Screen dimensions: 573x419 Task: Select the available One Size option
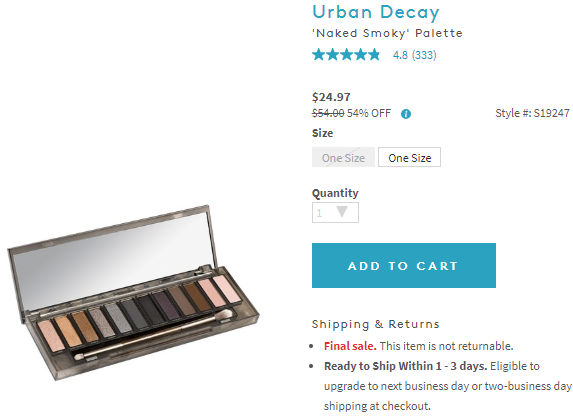pyautogui.click(x=409, y=157)
